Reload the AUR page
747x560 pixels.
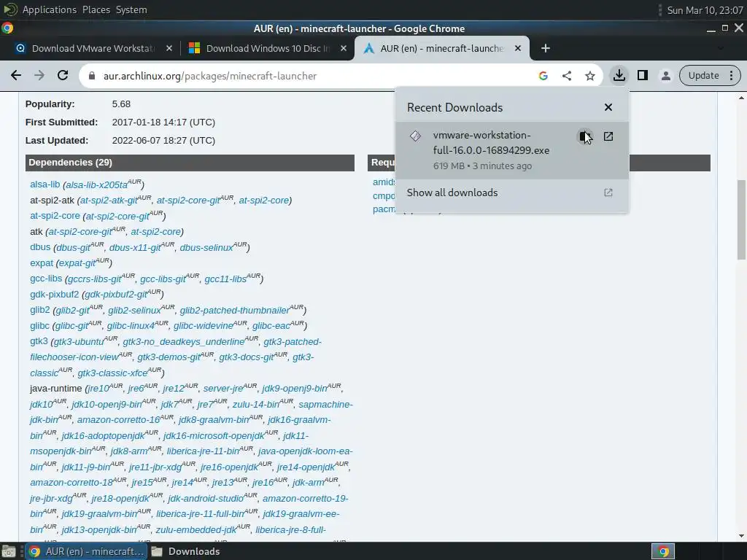[63, 76]
